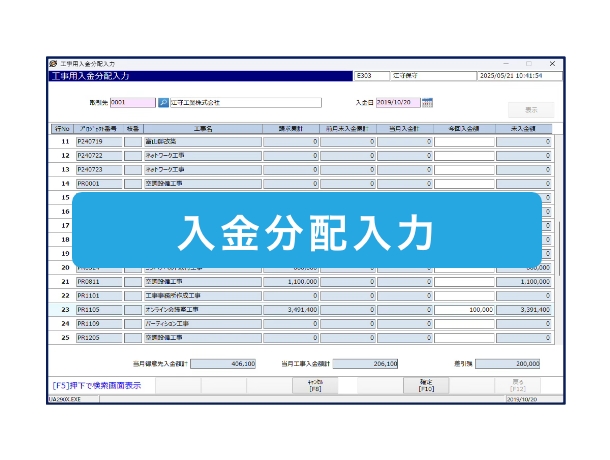Click the application icon in the title bar
Screen dimensions: 610x460
coord(53,63)
